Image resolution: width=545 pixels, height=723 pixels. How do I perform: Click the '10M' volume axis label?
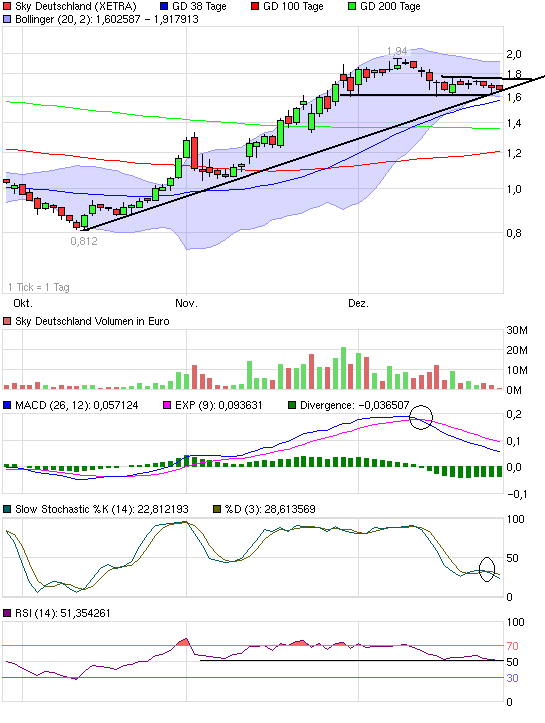click(517, 370)
